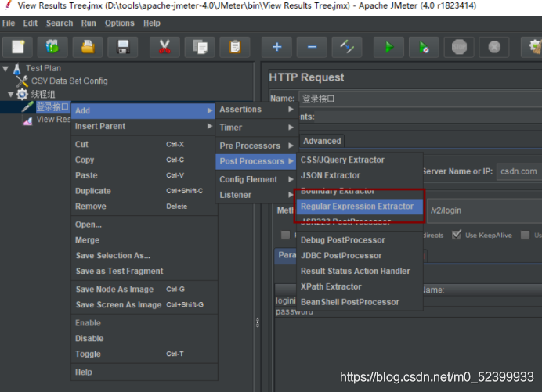The height and width of the screenshot is (392, 542).
Task: Click the Name field containing 登录接口
Action: pyautogui.click(x=420, y=99)
